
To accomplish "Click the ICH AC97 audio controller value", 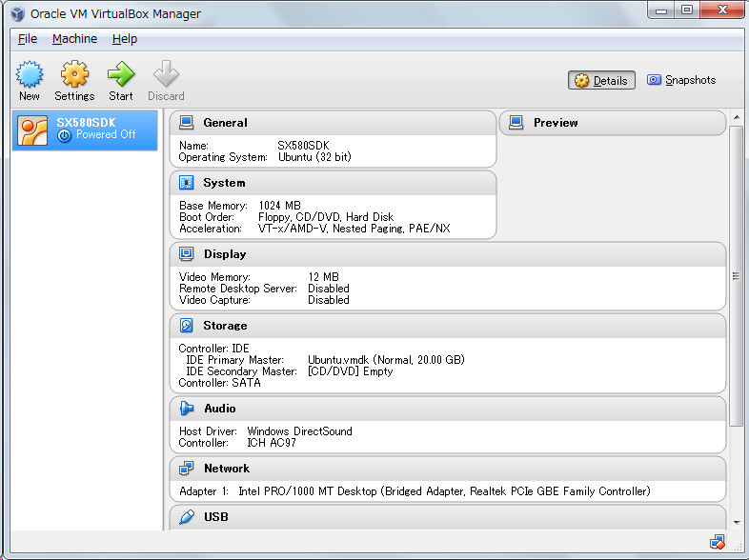I will point(272,443).
